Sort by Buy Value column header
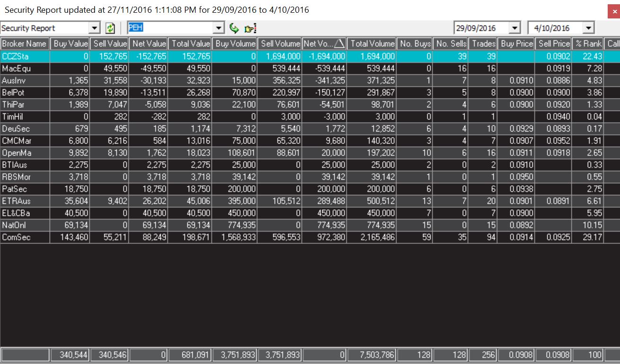 (x=70, y=43)
